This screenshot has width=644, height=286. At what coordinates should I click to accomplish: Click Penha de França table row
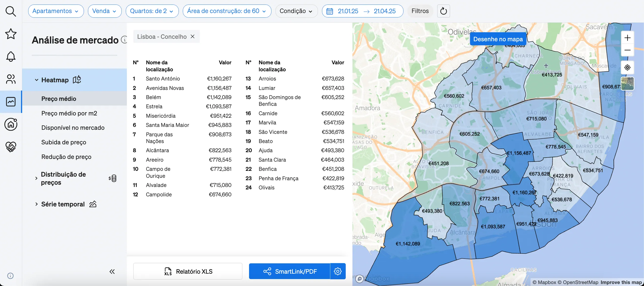point(295,178)
